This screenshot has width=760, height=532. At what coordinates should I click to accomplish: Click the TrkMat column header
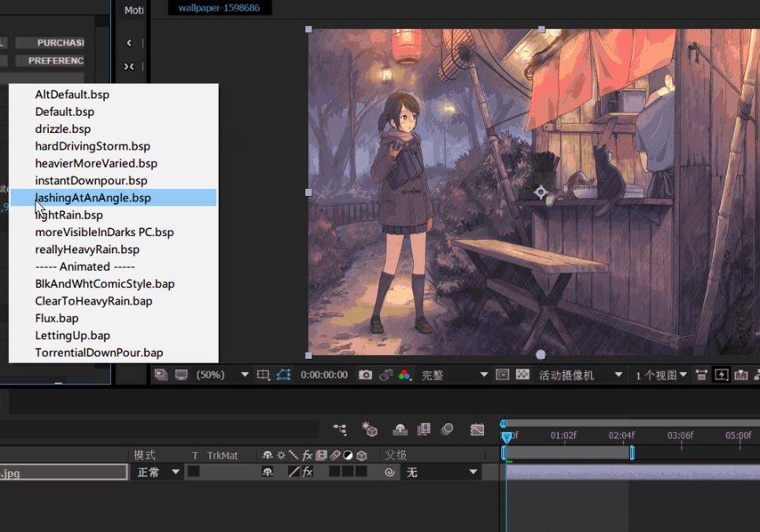point(223,456)
